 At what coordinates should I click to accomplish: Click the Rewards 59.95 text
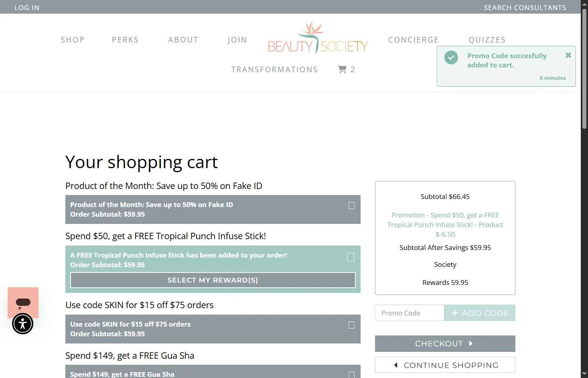coord(445,282)
